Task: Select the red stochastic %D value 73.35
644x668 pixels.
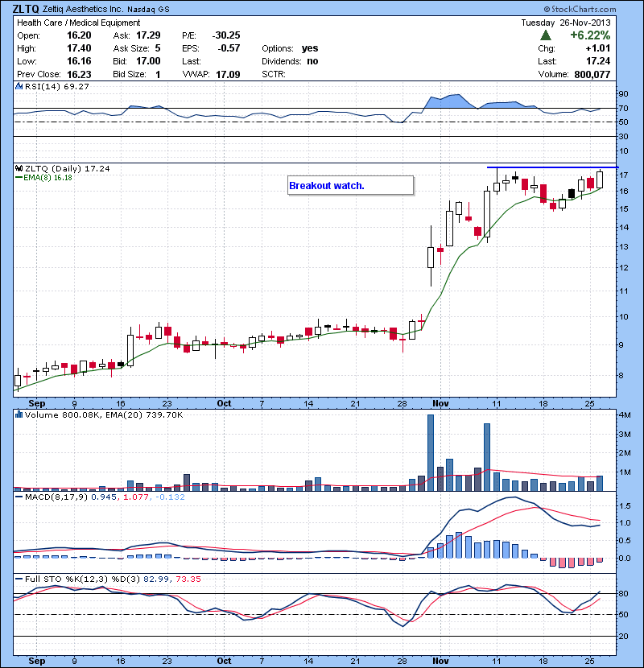Action: [x=188, y=579]
